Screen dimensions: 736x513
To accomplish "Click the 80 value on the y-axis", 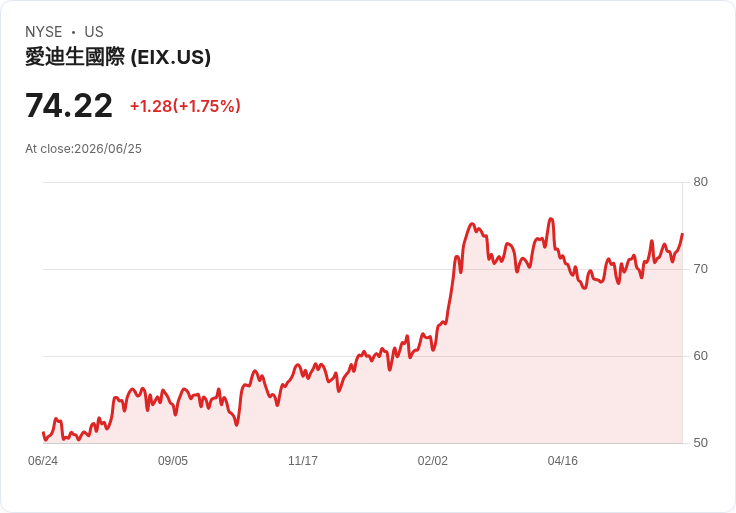I will tap(700, 182).
